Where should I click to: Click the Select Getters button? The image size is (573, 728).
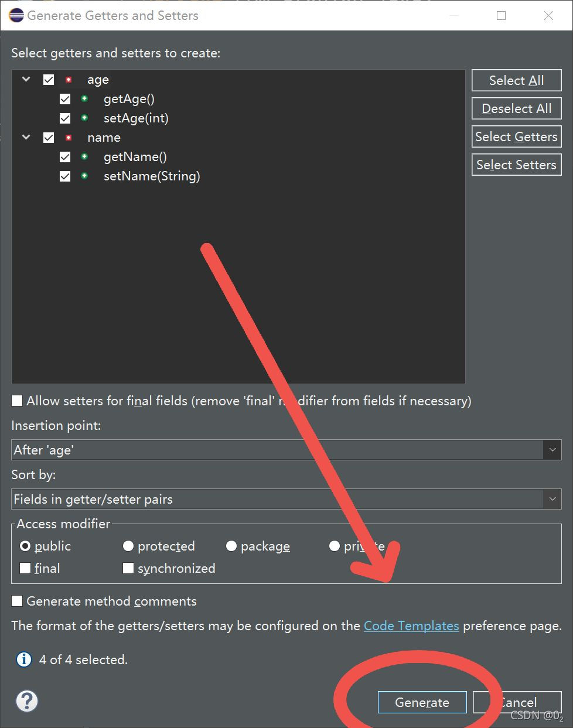click(516, 136)
